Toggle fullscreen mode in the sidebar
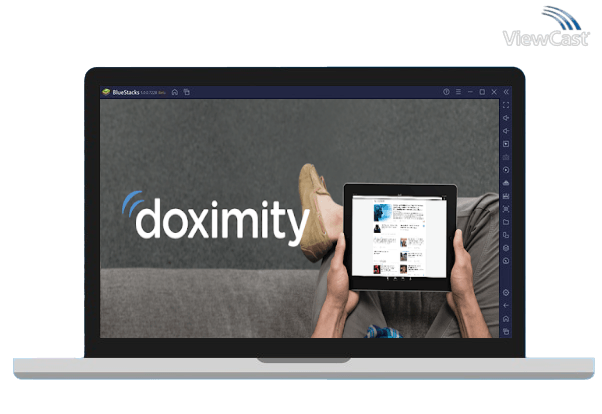The height and width of the screenshot is (414, 602). point(506,105)
